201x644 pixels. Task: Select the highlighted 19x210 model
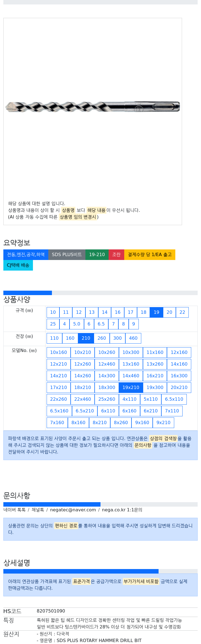tap(131, 388)
